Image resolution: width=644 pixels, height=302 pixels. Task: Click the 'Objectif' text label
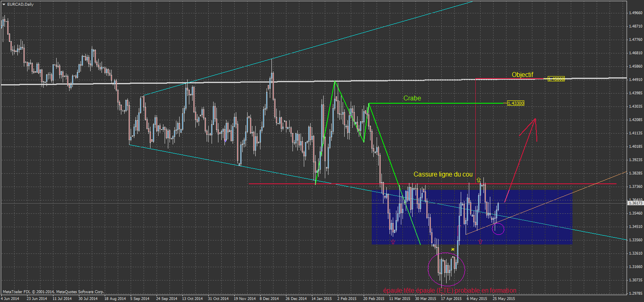click(x=522, y=74)
